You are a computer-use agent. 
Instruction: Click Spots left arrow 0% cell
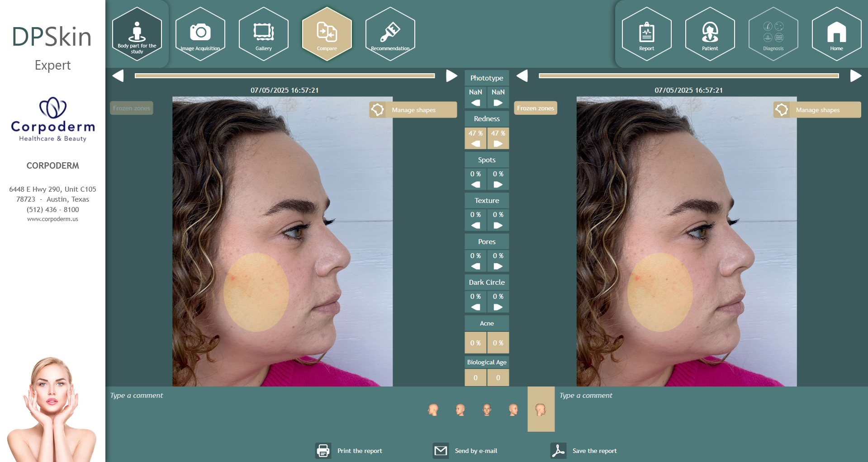pos(475,179)
